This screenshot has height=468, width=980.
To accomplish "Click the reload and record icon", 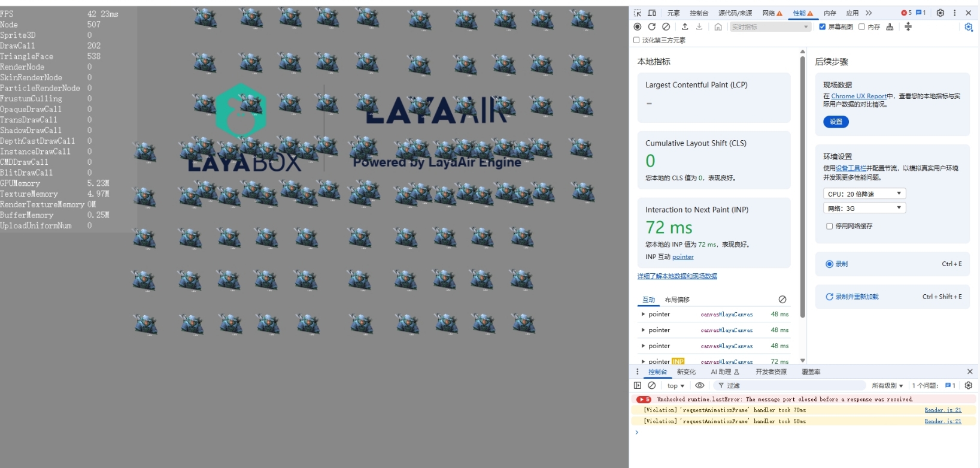I will [x=652, y=26].
